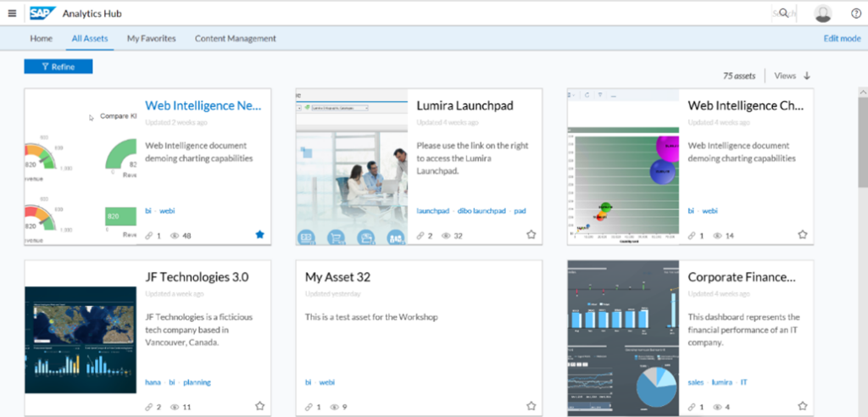Open the Web Intelligence Ch... asset title
Viewport: 868px width, 417px height.
[746, 106]
